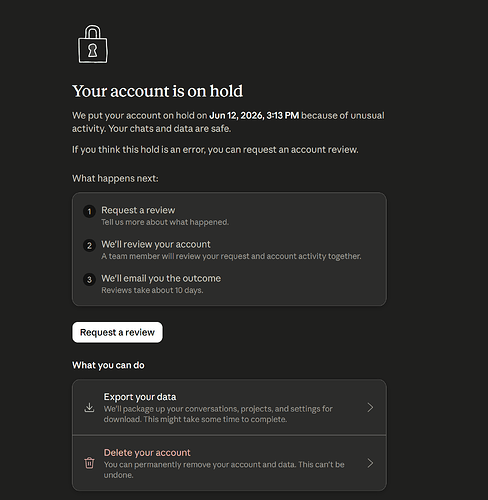Click the export package description text
488x500 pixels.
point(218,414)
